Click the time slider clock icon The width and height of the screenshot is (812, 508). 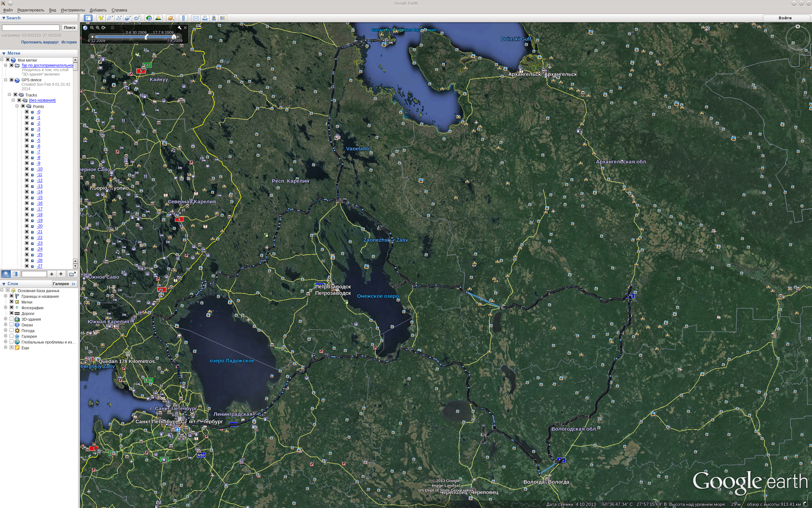coord(85,28)
